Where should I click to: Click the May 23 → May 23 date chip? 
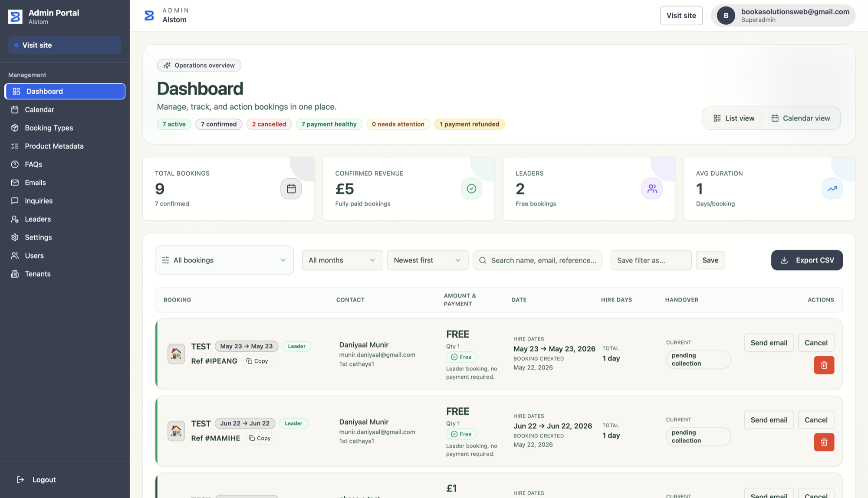click(x=247, y=346)
